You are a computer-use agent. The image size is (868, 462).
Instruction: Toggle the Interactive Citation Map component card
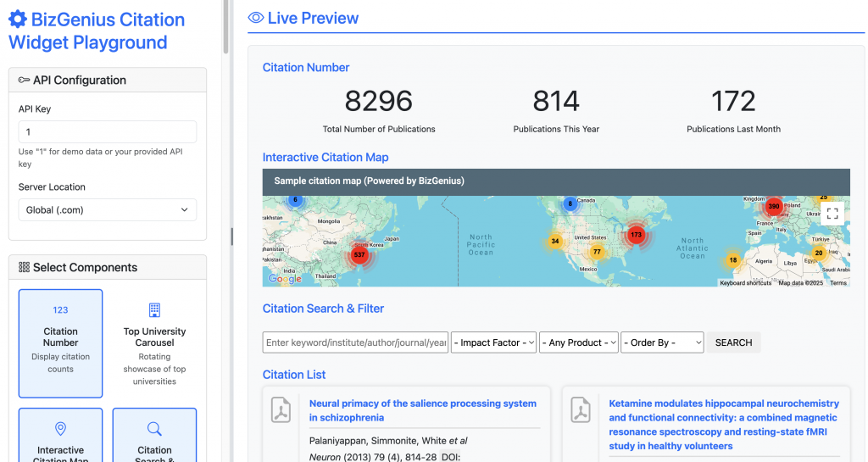[60, 435]
